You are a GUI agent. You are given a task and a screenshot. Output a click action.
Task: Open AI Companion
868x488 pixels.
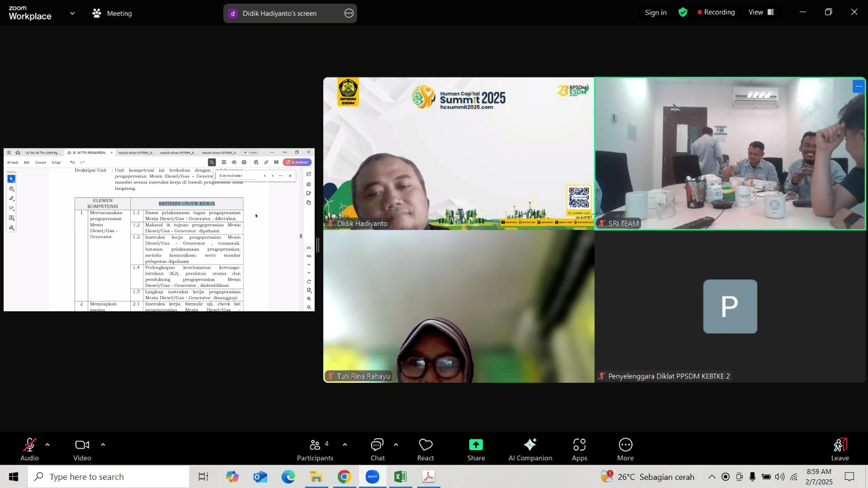(530, 450)
